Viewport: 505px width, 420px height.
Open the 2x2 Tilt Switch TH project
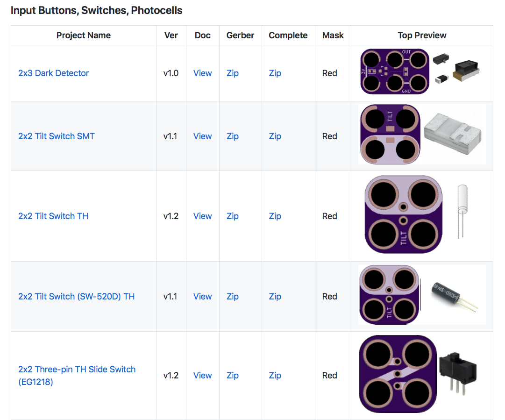pos(53,216)
